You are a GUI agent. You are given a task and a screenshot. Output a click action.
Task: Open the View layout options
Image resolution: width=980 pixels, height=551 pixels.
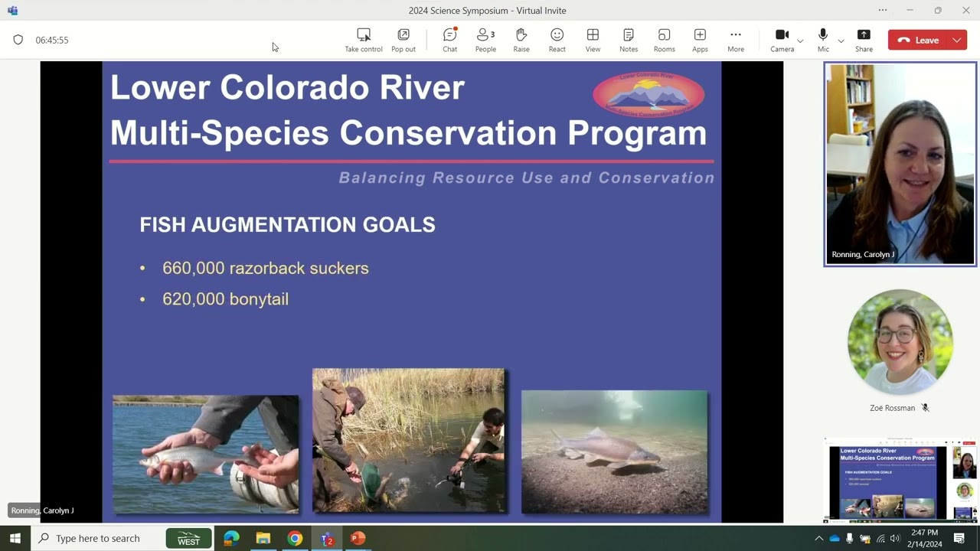pyautogui.click(x=593, y=41)
